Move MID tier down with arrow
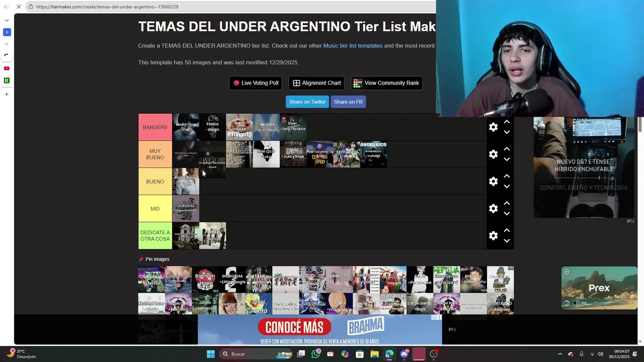Screen dimensions: 644x362 pyautogui.click(x=507, y=214)
